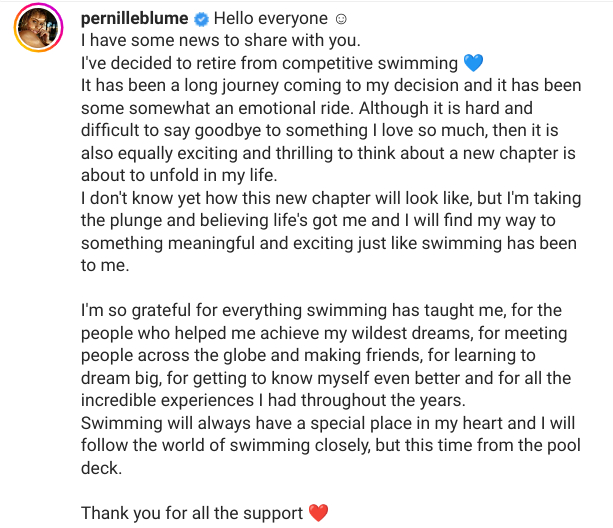Screen dimensions: 613x528
Task: Click the words 'incredible experiences I had'
Action: point(188,401)
